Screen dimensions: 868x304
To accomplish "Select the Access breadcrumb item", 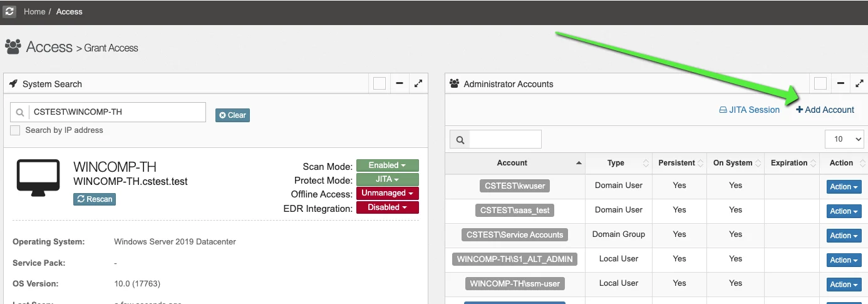I will [x=70, y=12].
